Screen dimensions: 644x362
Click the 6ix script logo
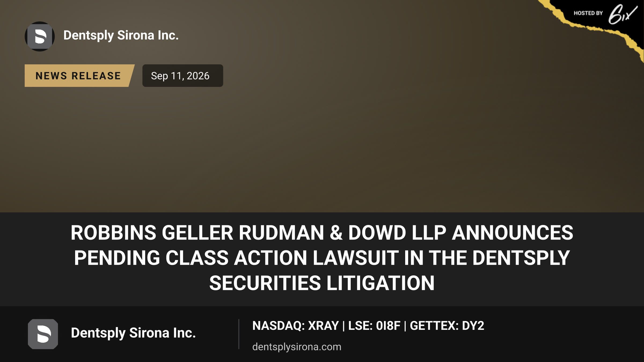(623, 14)
